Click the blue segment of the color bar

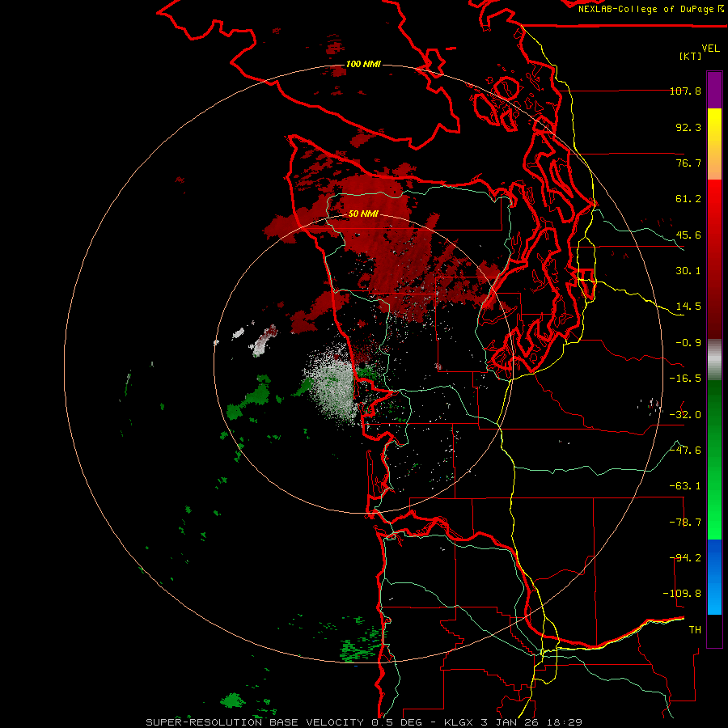[x=714, y=577]
